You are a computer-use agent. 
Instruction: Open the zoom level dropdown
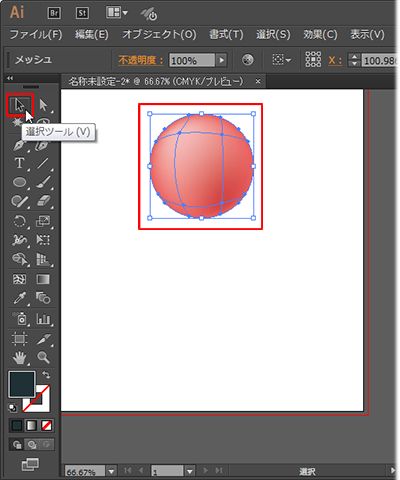coord(111,471)
